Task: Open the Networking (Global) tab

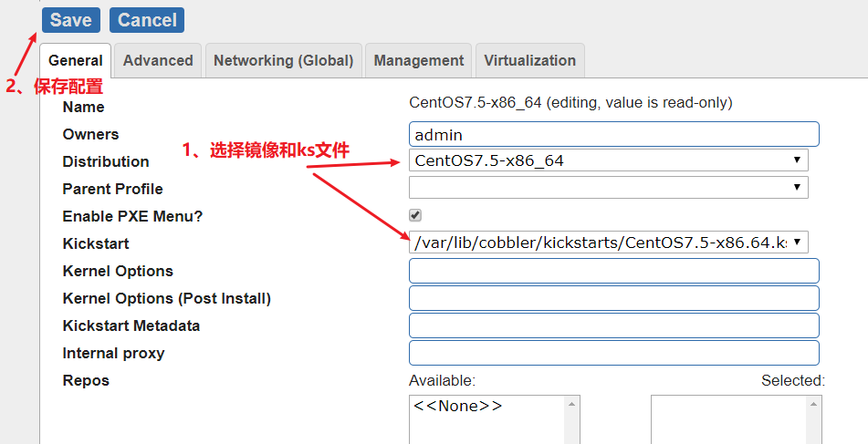Action: pos(284,61)
